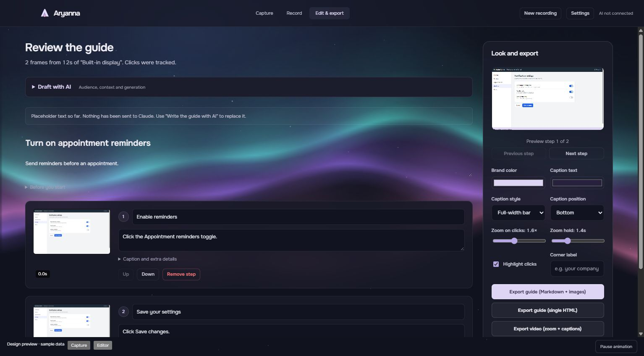Open the Brand color swatch
Screen dimensions: 644x356
pos(518,183)
